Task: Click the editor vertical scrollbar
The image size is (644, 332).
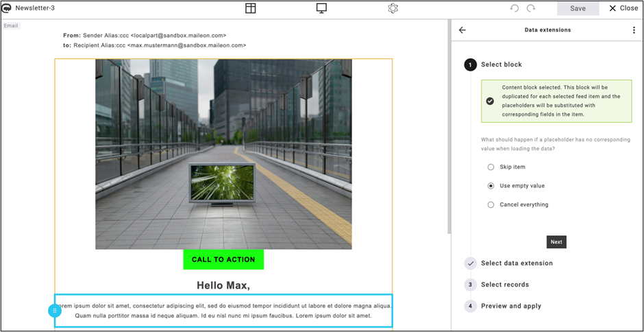Action: coord(449,126)
